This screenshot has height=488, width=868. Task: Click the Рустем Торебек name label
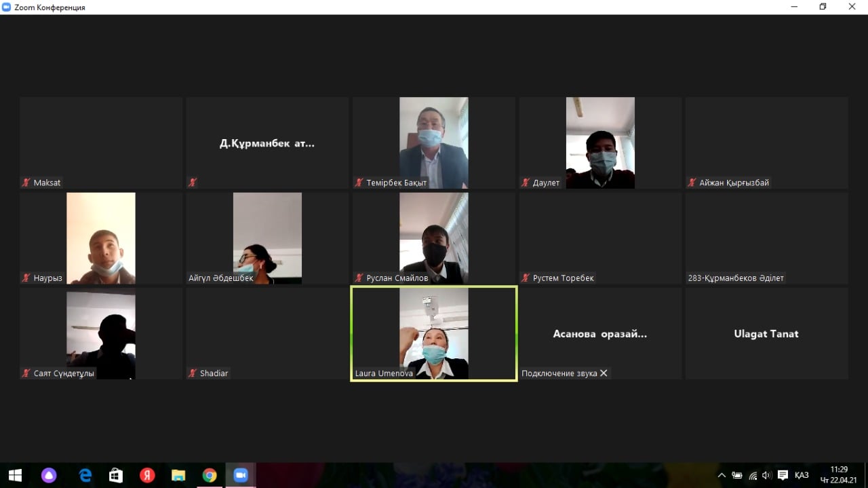(x=564, y=278)
